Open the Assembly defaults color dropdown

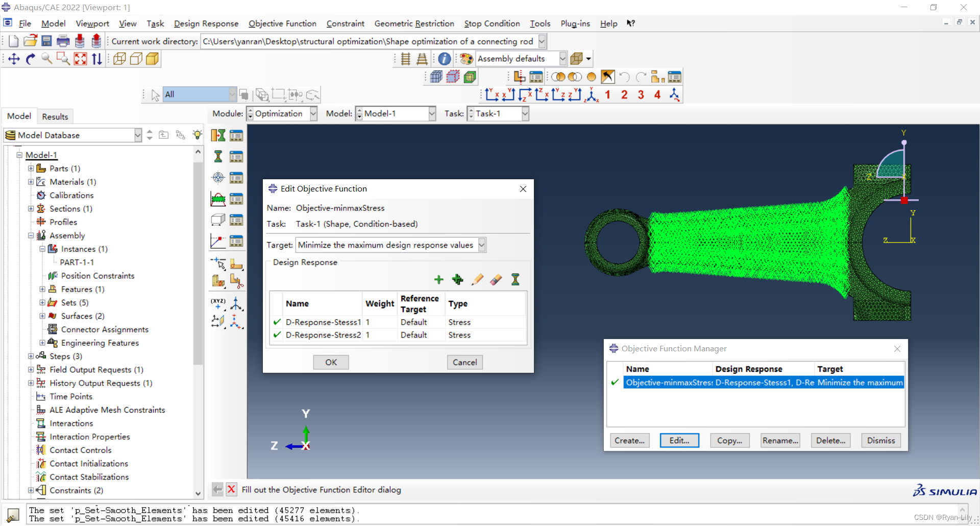pos(562,59)
